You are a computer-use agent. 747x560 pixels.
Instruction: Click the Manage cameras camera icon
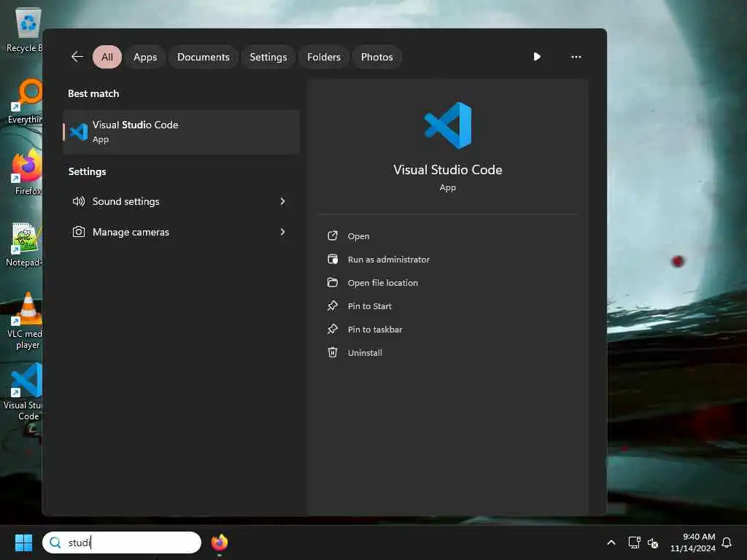point(79,232)
